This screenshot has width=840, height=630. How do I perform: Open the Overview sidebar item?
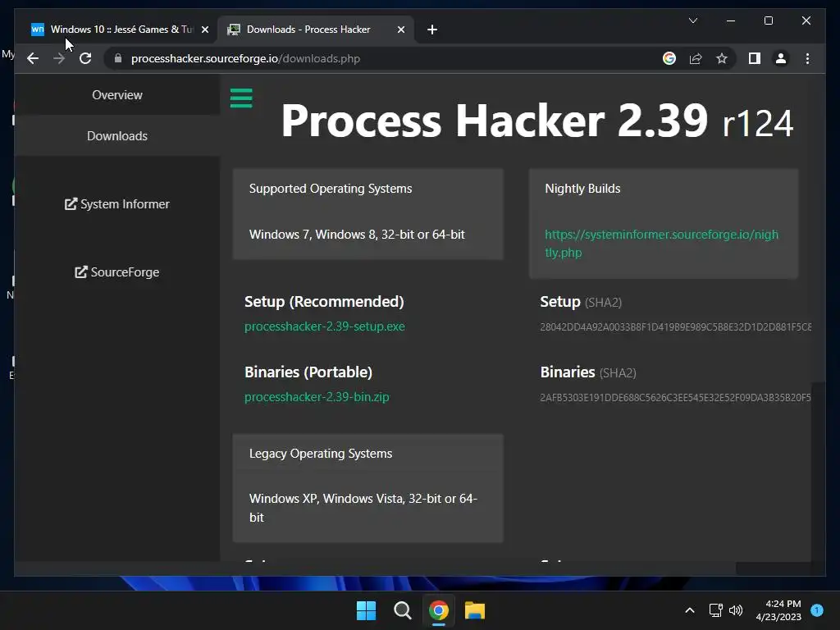[x=117, y=95]
